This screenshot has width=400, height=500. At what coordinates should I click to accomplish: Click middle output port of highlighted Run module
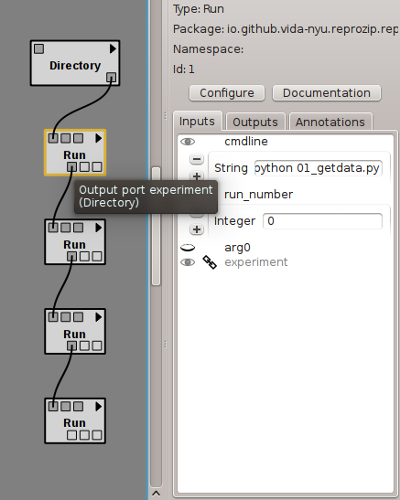[85, 167]
